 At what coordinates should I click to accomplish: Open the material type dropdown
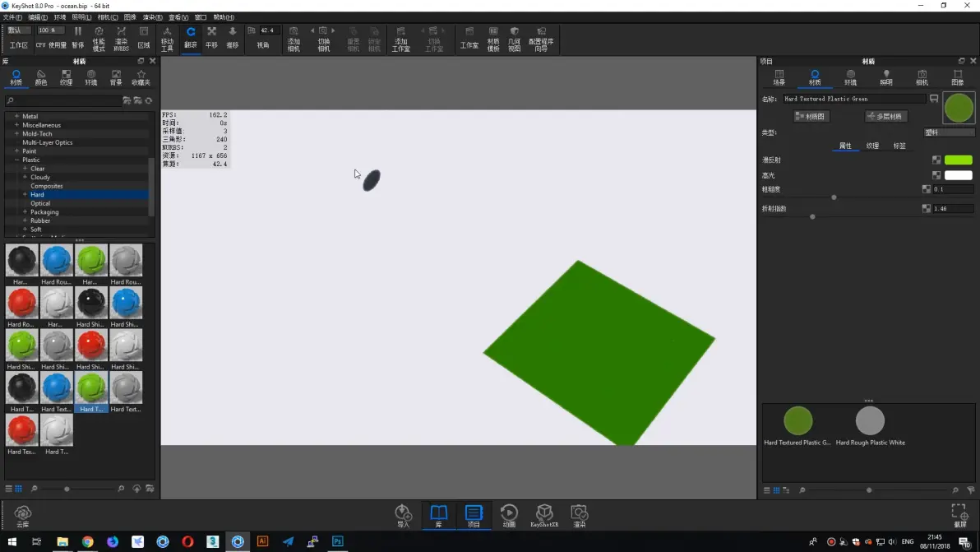point(949,132)
